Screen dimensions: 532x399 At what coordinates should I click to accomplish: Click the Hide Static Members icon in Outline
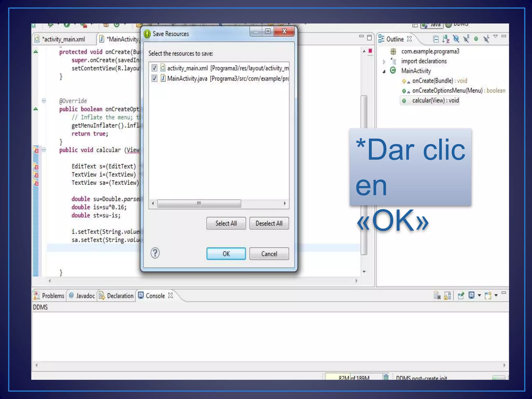click(466, 39)
